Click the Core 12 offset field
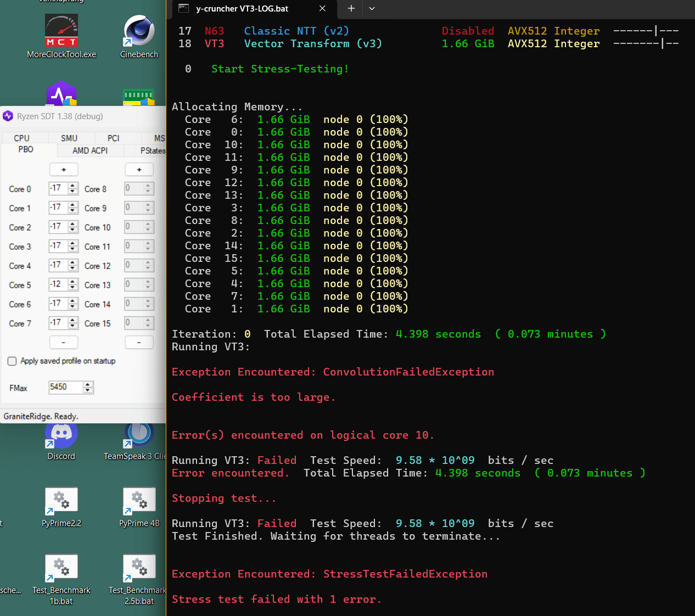Screen dimensions: 695x616 click(x=134, y=265)
